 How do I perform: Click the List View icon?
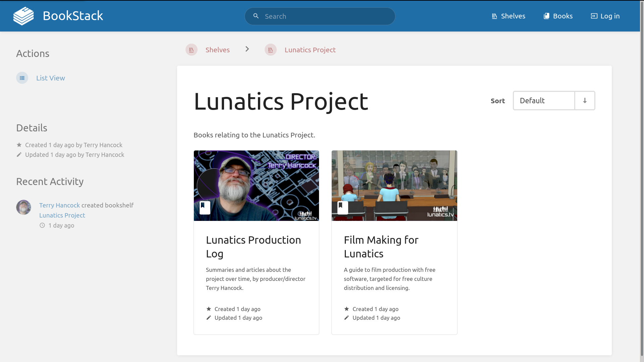(x=22, y=78)
